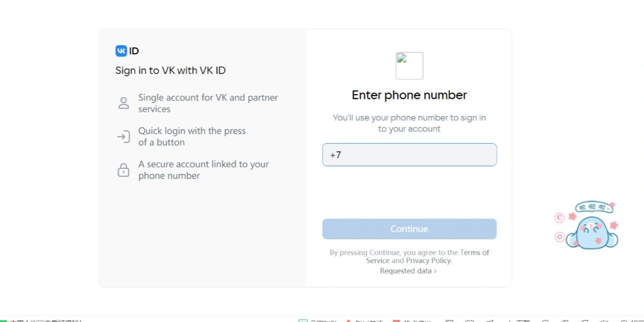The height and width of the screenshot is (322, 644).
Task: Click the padlock icon beside secure account
Action: click(124, 170)
